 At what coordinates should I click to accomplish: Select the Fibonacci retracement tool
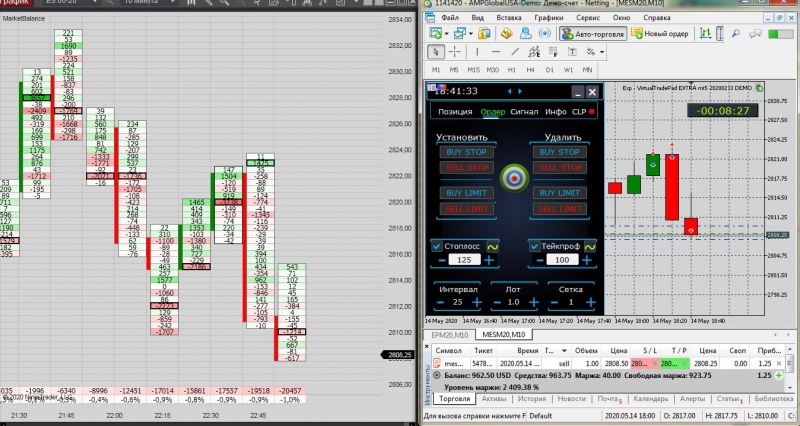coord(553,52)
